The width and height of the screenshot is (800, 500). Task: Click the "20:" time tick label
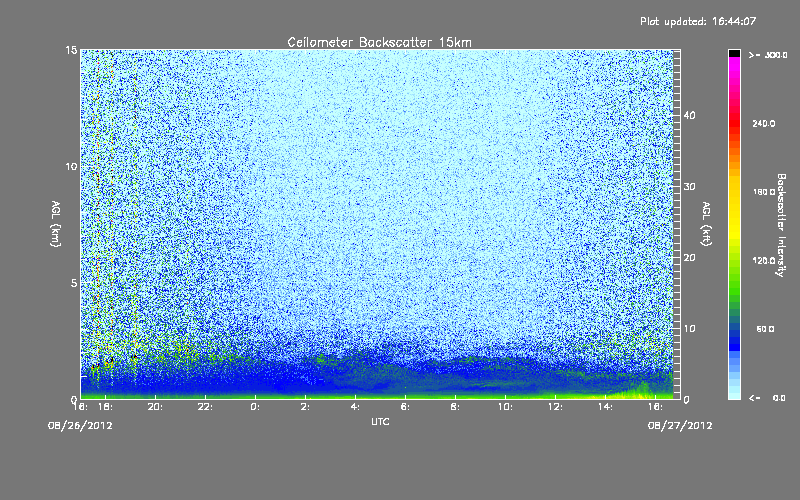coord(155,407)
